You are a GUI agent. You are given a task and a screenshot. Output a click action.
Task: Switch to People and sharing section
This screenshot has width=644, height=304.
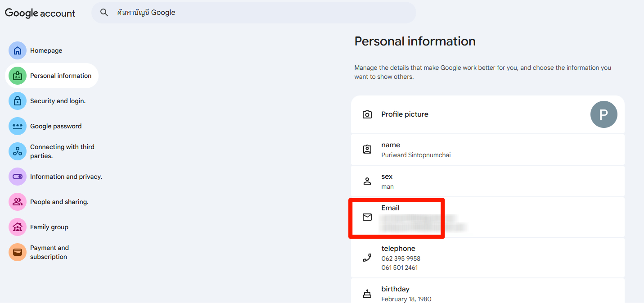60,202
